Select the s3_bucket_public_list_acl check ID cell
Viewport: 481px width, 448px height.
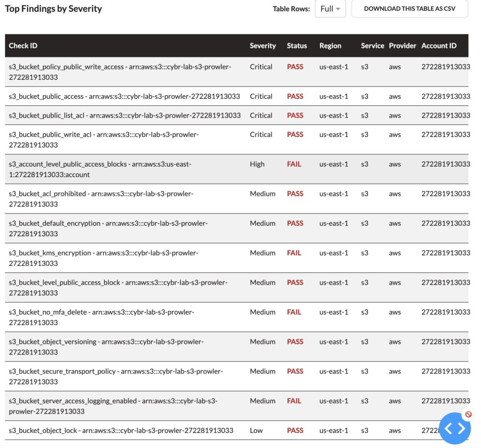coord(124,116)
